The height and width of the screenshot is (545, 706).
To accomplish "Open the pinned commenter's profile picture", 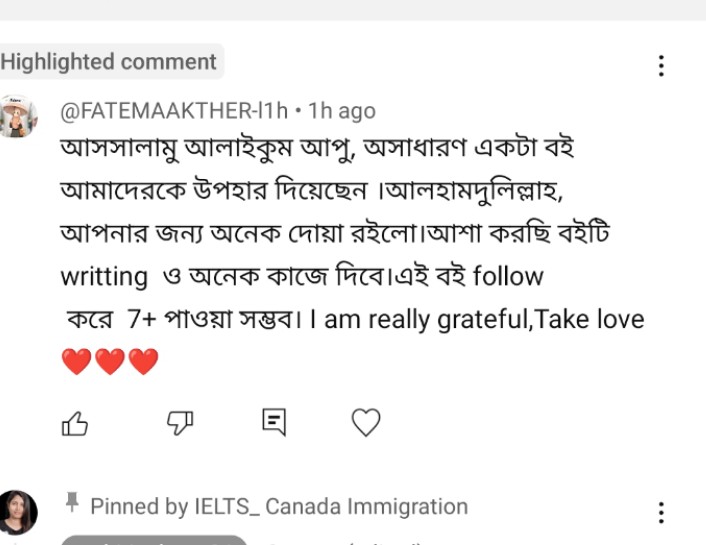I will [x=19, y=512].
